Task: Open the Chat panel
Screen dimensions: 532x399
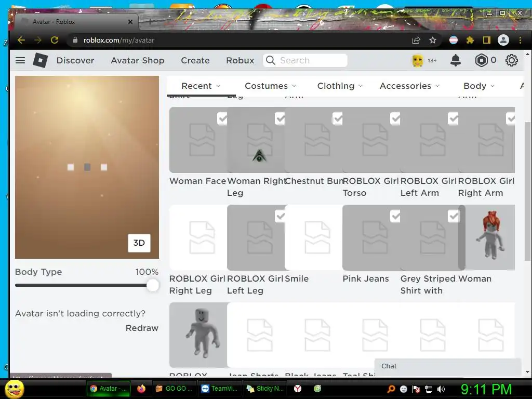Action: pyautogui.click(x=447, y=366)
